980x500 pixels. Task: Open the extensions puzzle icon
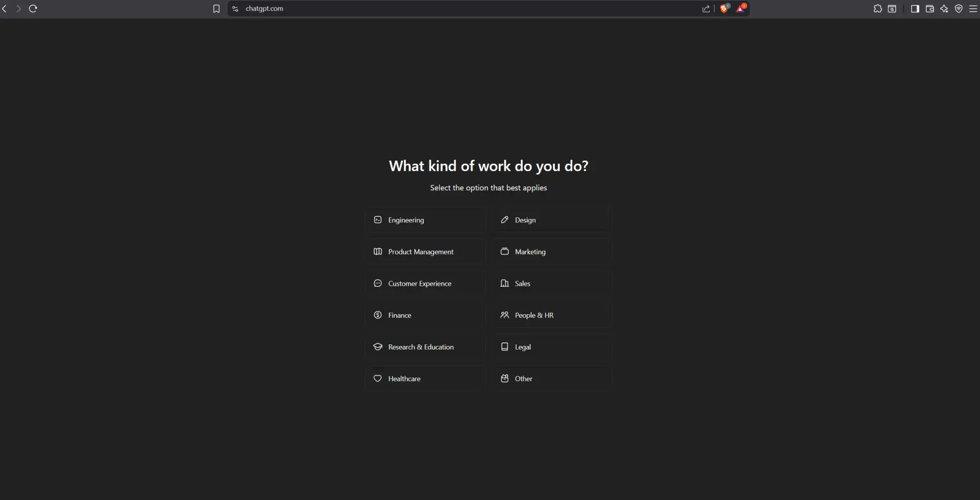pyautogui.click(x=878, y=9)
